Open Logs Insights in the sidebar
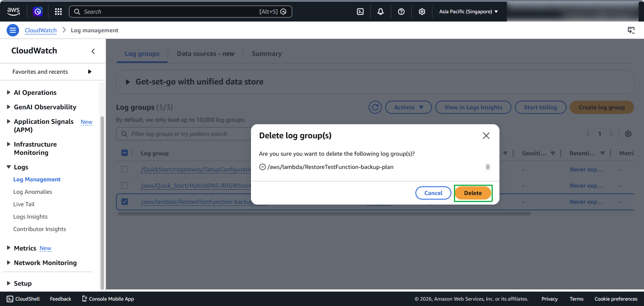The height and width of the screenshot is (306, 644). [x=30, y=217]
